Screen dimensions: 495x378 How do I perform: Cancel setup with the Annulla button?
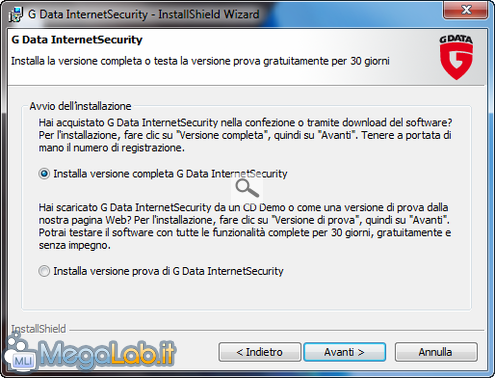436,352
